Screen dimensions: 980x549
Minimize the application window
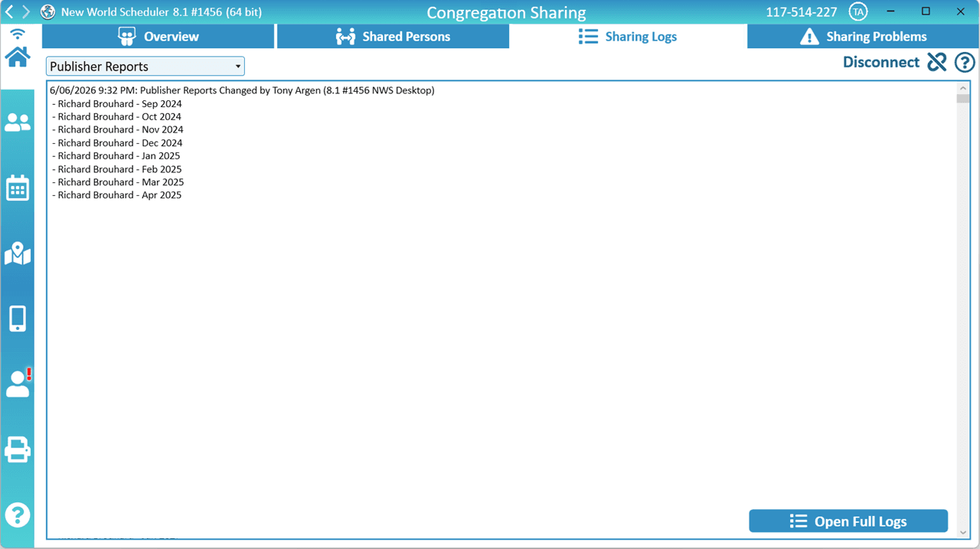[891, 11]
